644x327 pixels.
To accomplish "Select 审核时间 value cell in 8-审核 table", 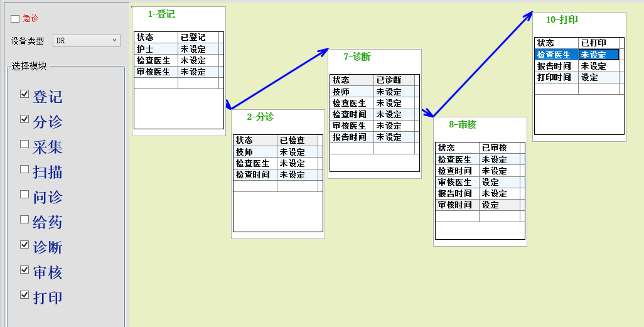I will coord(500,205).
